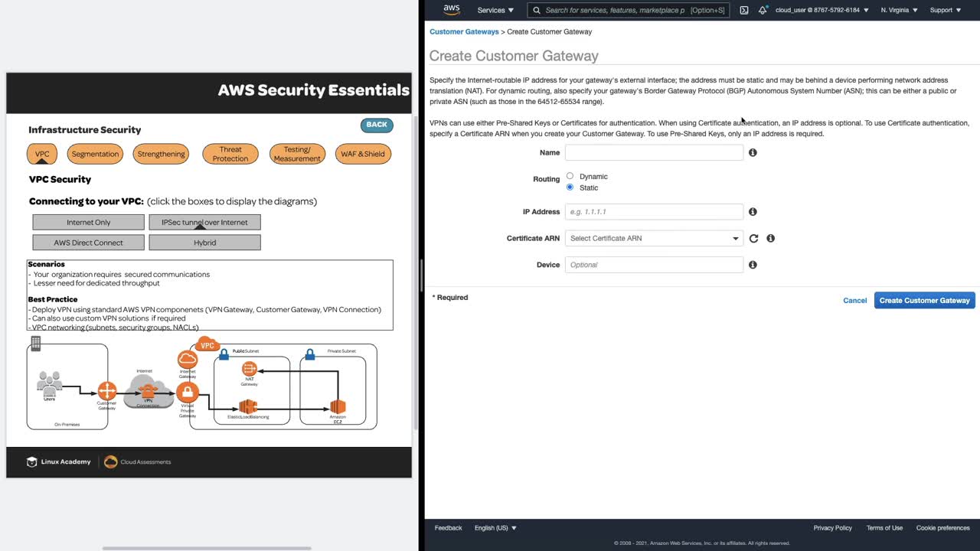Viewport: 980px width, 551px height.
Task: Select Static routing option
Action: tap(570, 187)
